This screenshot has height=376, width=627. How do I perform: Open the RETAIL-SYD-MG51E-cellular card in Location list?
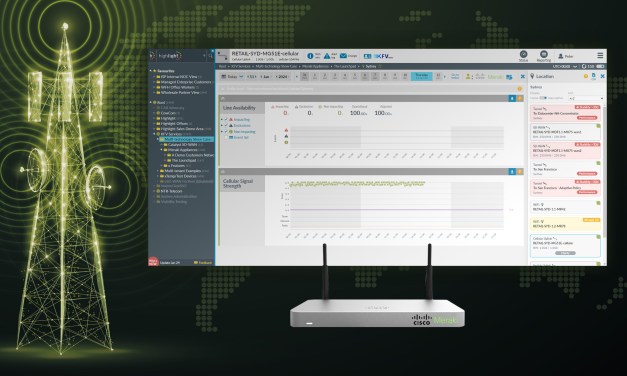point(566,246)
